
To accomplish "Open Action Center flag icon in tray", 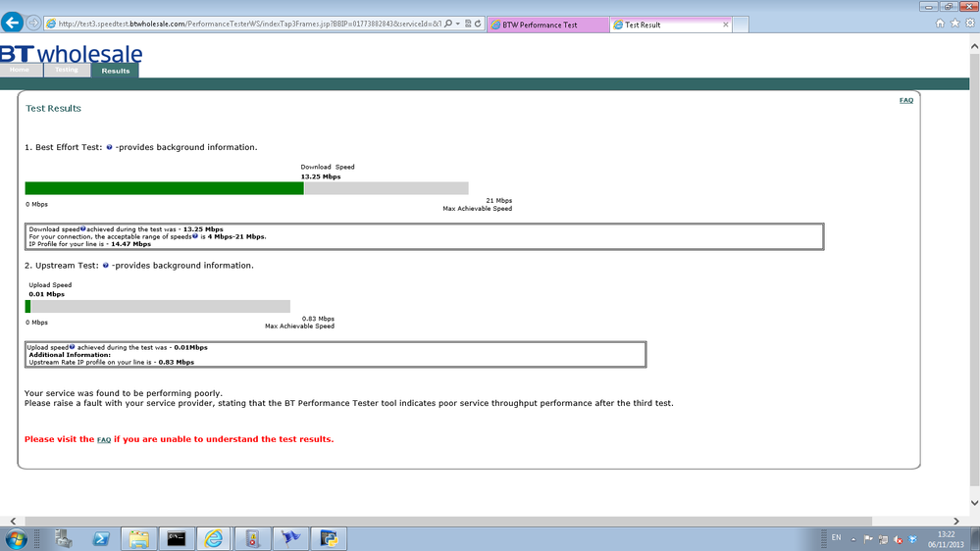I will (868, 539).
